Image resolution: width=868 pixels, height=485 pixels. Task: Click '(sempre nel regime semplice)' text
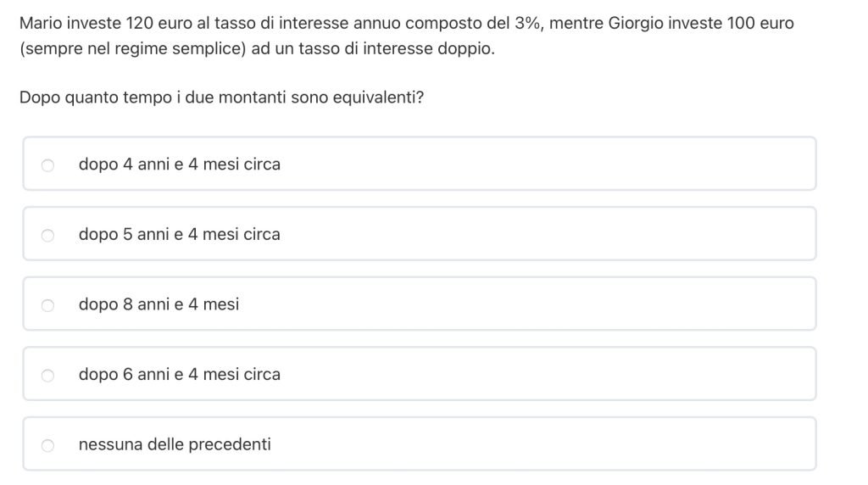tap(132, 48)
